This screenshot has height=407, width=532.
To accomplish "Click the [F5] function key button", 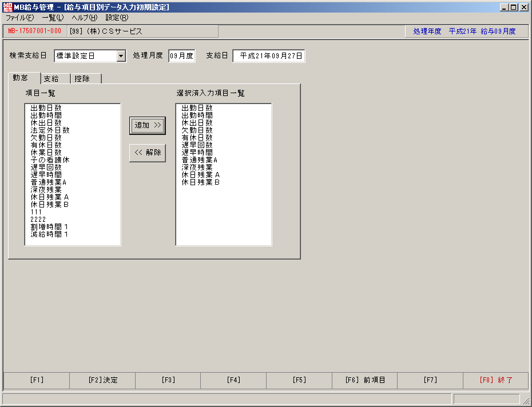I will [299, 380].
